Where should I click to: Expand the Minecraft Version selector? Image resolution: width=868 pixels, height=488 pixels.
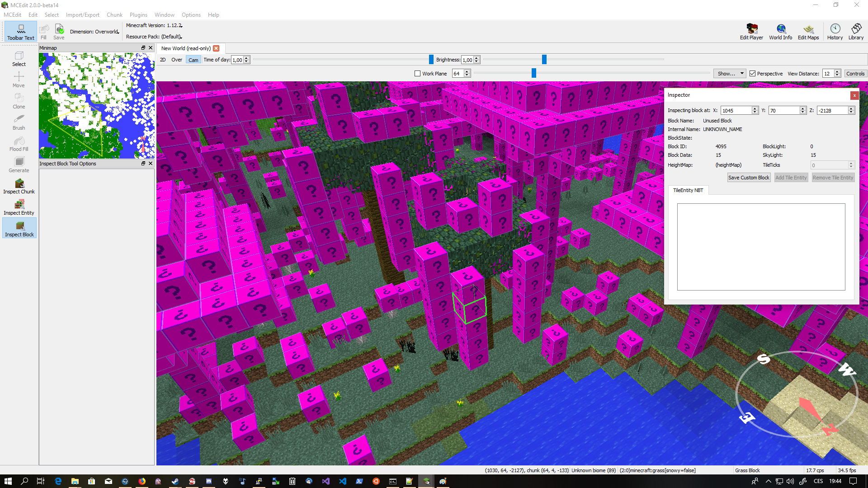click(x=154, y=25)
